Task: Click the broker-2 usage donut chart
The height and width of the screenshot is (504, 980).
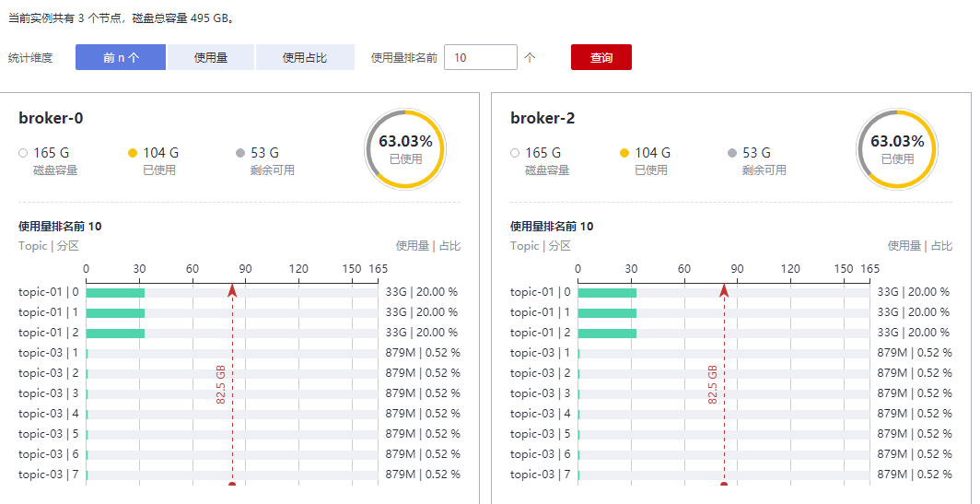Action: (897, 149)
